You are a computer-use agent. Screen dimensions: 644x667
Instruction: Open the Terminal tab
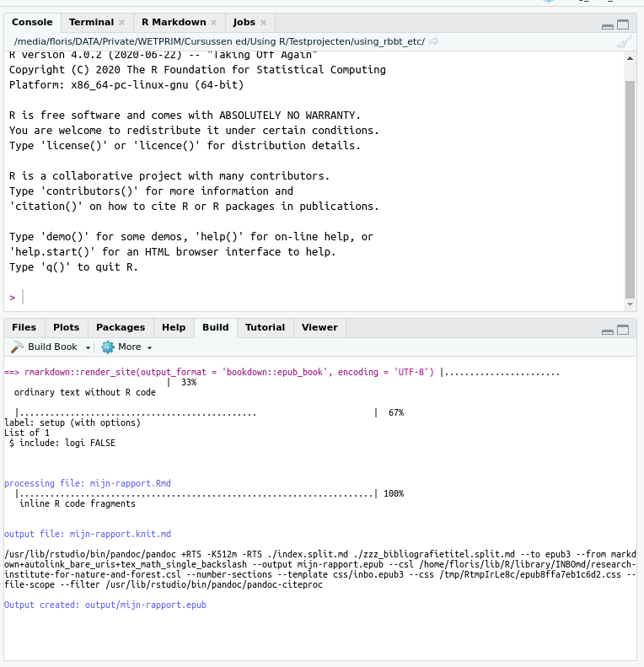pos(91,22)
